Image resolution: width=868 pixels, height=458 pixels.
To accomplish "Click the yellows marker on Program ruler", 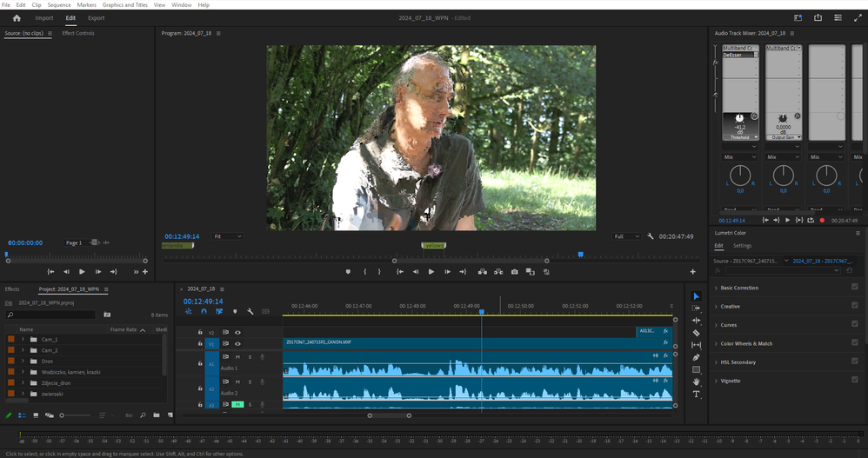I will (x=434, y=245).
